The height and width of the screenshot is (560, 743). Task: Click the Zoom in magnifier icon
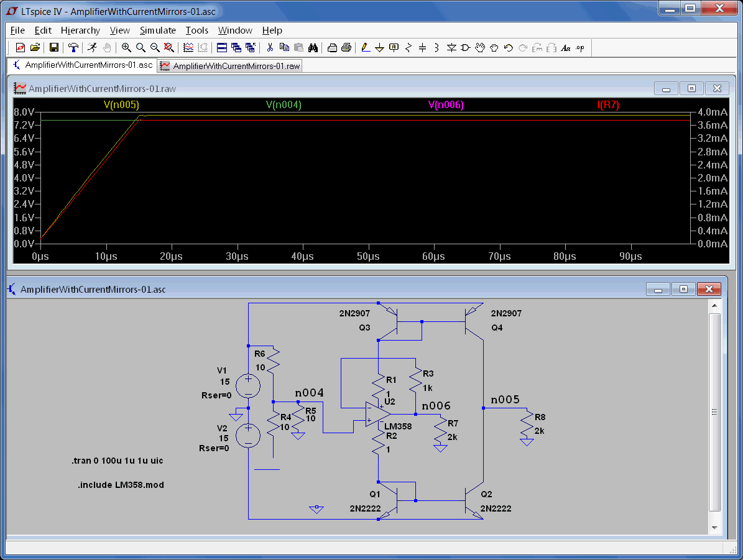click(126, 48)
